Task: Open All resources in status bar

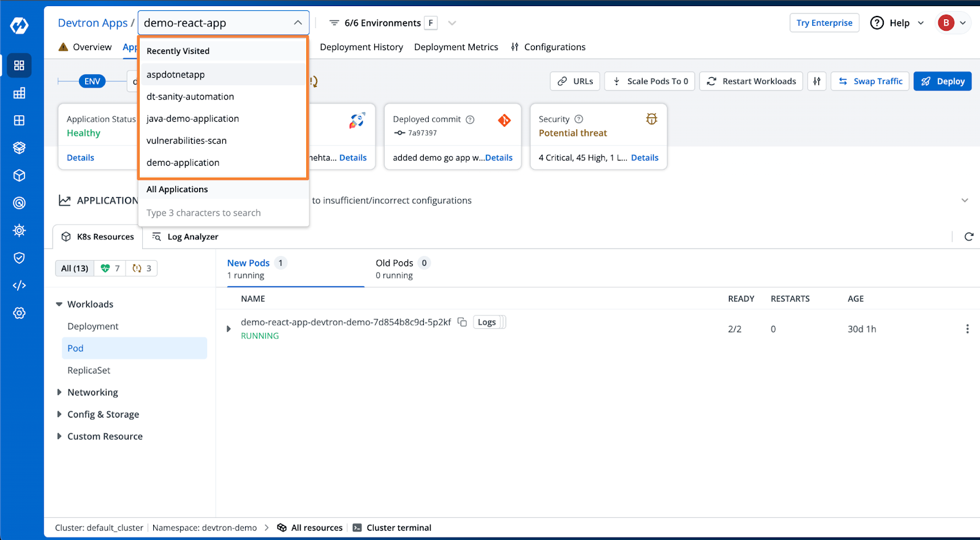Action: pos(310,528)
